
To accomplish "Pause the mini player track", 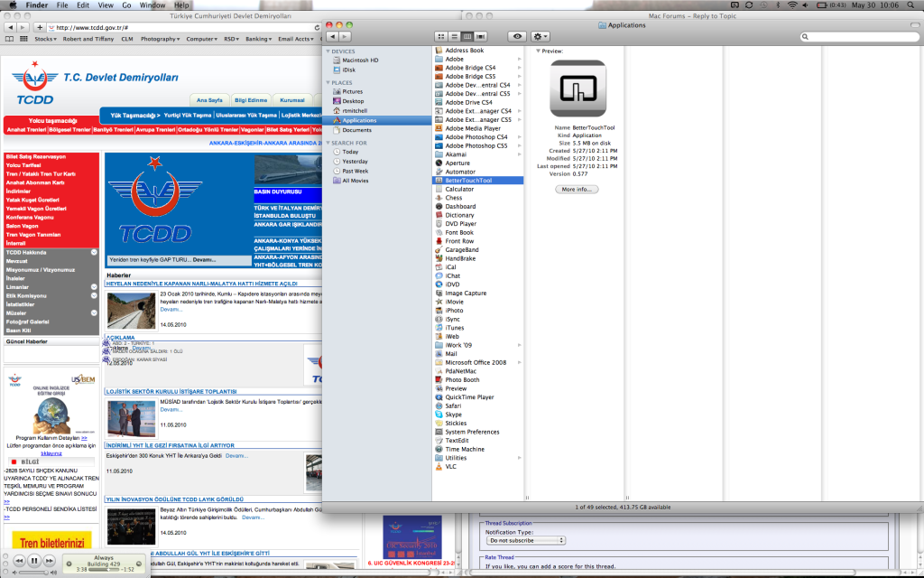I will tap(34, 561).
